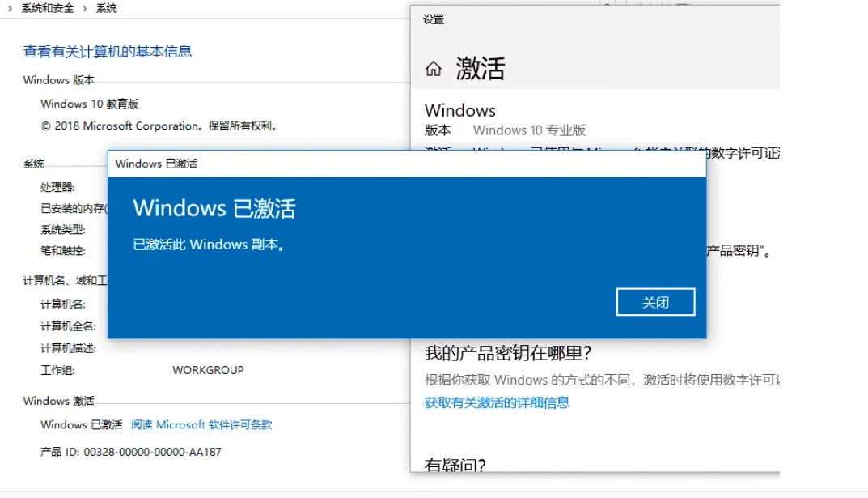This screenshot has width=868, height=498.
Task: Go to Settings home via house icon
Action: [x=434, y=69]
